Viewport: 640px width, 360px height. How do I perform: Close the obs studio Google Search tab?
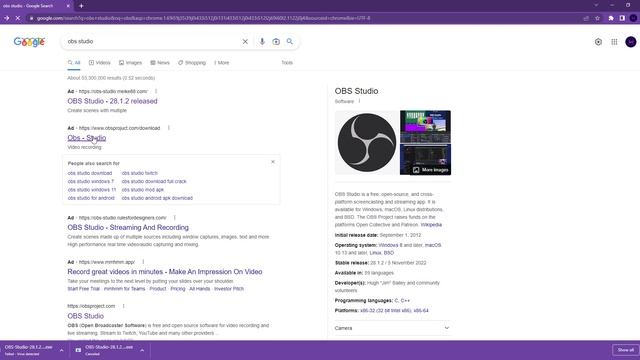pyautogui.click(x=68, y=6)
